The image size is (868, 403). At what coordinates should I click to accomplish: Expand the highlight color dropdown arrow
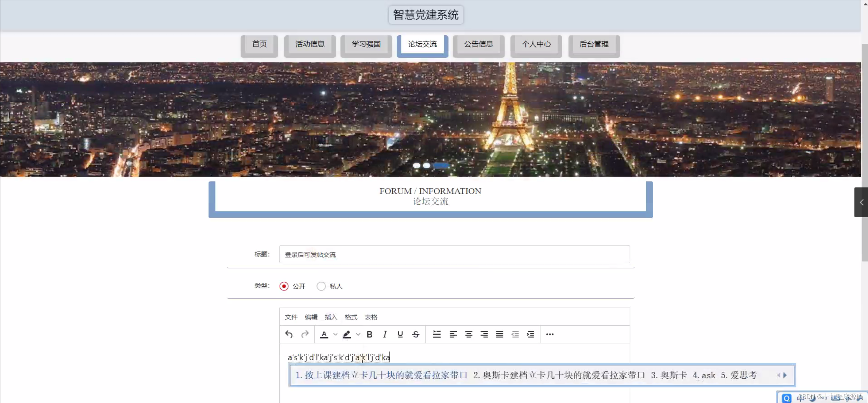(358, 334)
